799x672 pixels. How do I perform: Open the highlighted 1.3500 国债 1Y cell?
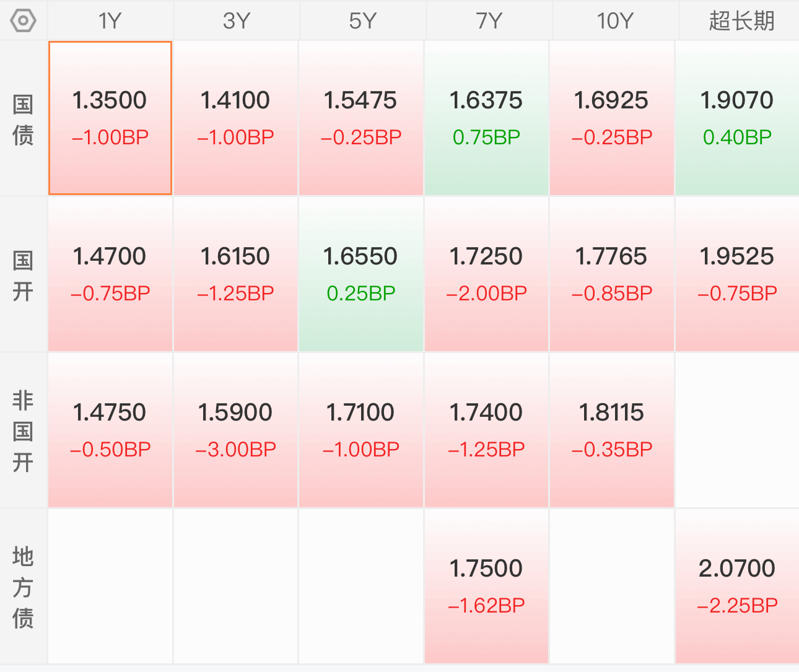110,118
